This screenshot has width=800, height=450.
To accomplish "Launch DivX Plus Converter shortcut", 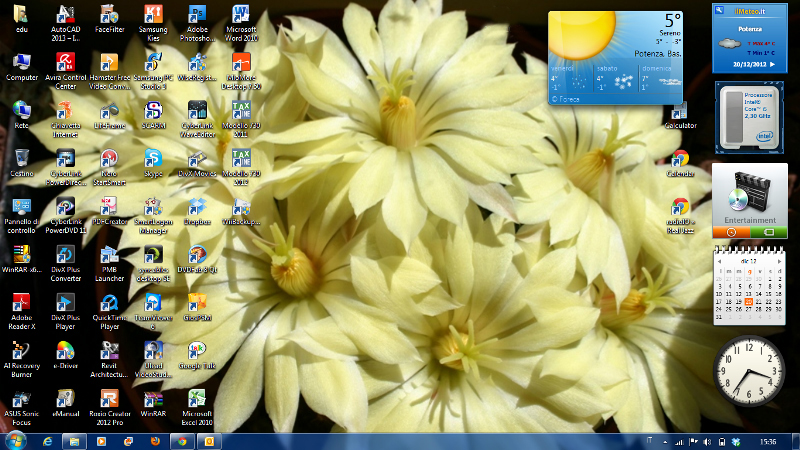I will (65, 263).
